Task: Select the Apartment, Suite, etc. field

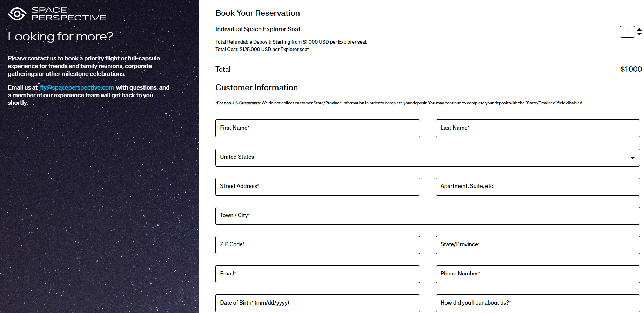Action: point(537,187)
